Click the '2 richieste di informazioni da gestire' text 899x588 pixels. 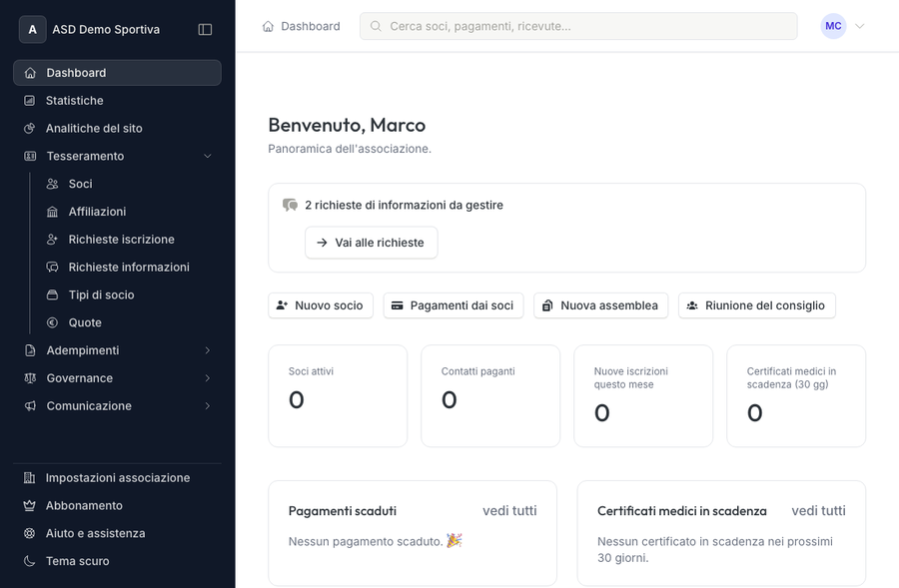click(x=405, y=206)
